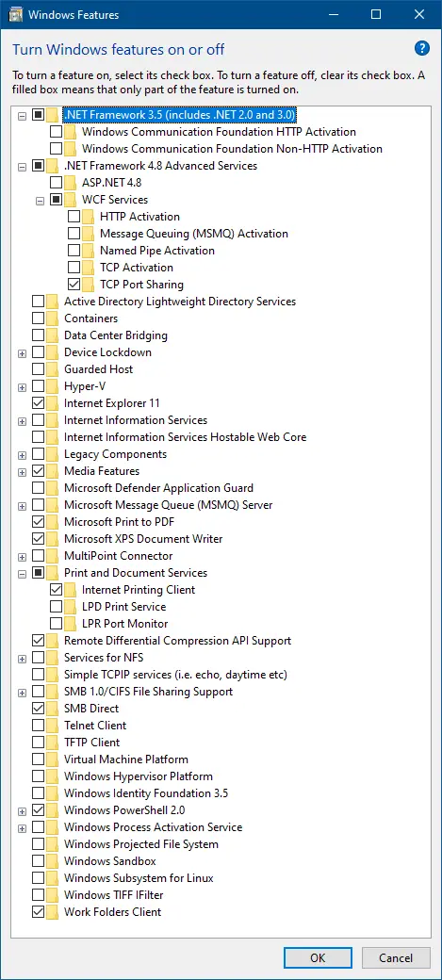This screenshot has height=980, width=442.
Task: Select the folder icon beside TFTP Client
Action: [x=53, y=743]
